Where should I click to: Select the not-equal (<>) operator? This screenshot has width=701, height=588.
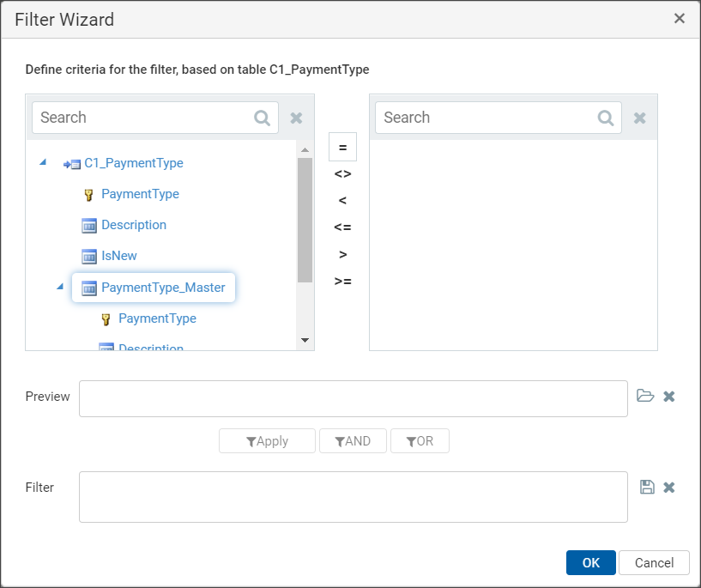coord(342,174)
